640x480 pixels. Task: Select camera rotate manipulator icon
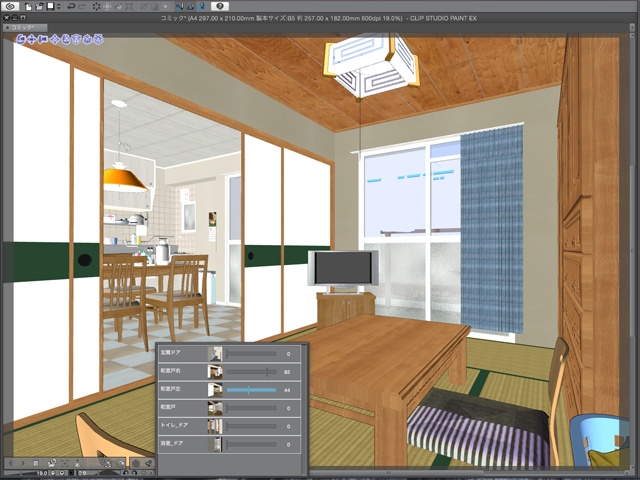click(21, 40)
